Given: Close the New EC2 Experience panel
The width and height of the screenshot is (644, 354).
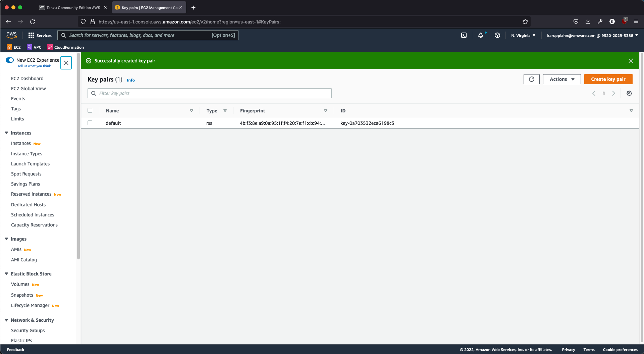Looking at the screenshot, I should (x=66, y=63).
